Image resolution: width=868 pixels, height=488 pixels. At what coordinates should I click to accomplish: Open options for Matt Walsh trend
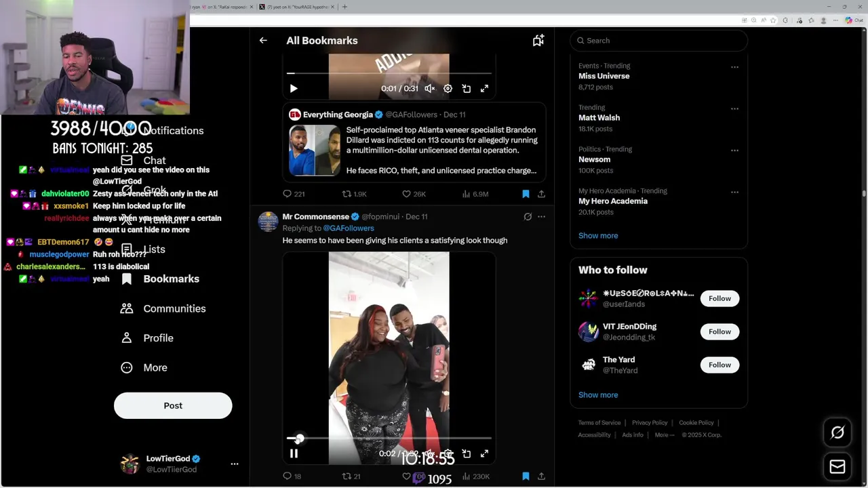(734, 108)
